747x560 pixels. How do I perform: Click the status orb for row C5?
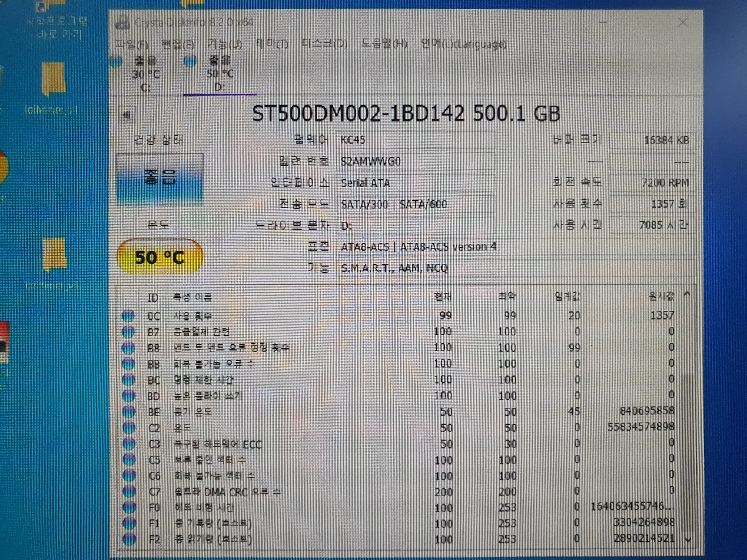pyautogui.click(x=129, y=460)
